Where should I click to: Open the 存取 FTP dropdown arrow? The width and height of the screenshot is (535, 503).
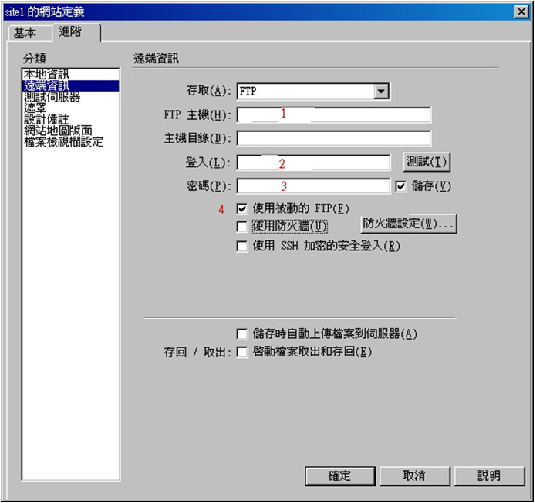point(381,91)
